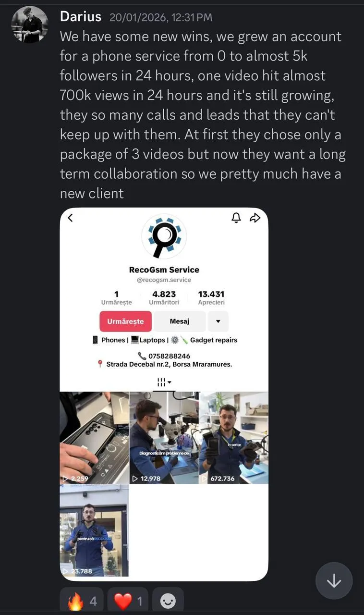
Task: Open the video with 2.259 views
Action: click(94, 438)
